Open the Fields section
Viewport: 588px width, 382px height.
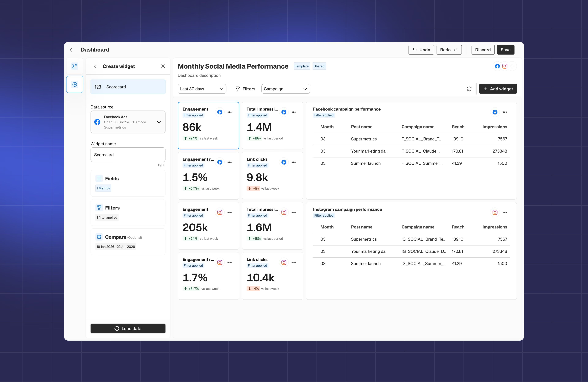point(128,183)
